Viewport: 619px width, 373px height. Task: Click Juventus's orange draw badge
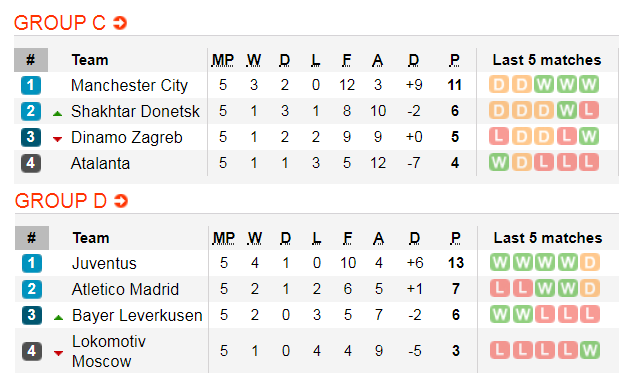tap(590, 262)
